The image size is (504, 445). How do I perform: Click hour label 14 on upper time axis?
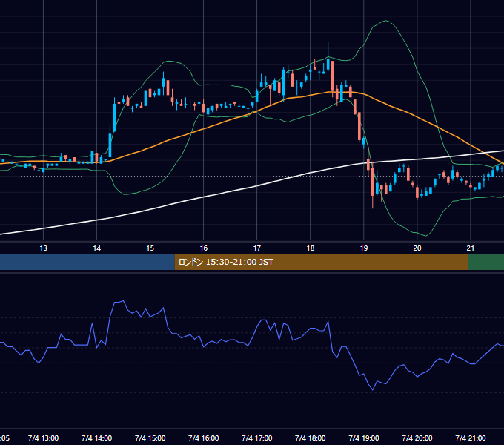pyautogui.click(x=96, y=248)
